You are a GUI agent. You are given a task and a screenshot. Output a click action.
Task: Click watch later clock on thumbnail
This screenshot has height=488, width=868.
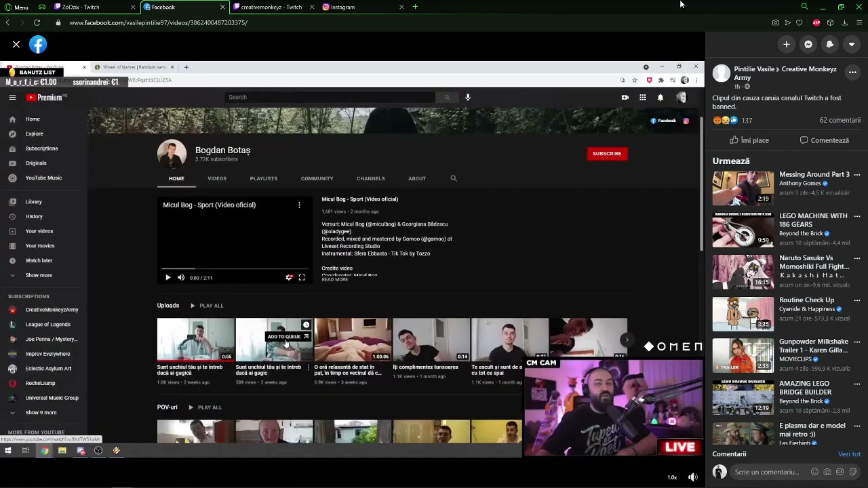pos(306,325)
